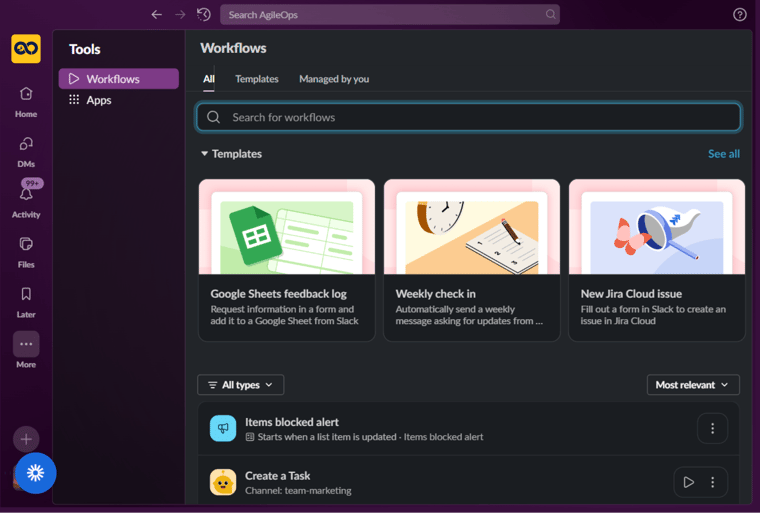Screen dimensions: 760x513
Task: Open the help question mark
Action: point(740,15)
